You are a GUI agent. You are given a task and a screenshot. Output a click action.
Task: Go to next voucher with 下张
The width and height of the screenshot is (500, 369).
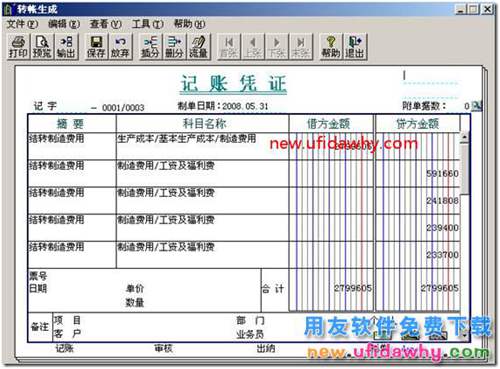(x=277, y=47)
